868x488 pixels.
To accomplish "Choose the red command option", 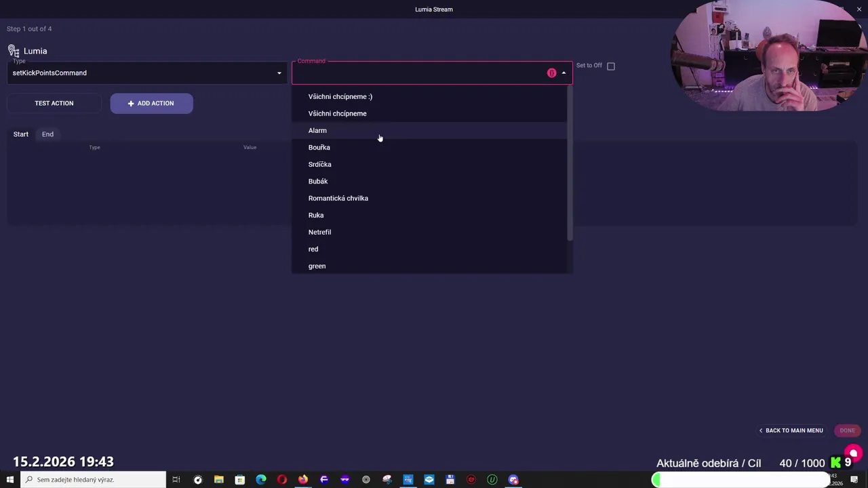I will [x=430, y=249].
